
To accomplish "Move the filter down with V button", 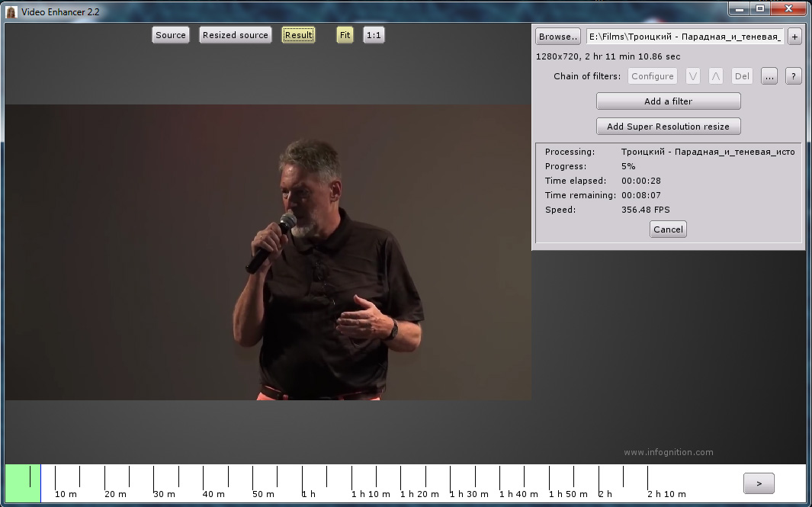I will [692, 76].
